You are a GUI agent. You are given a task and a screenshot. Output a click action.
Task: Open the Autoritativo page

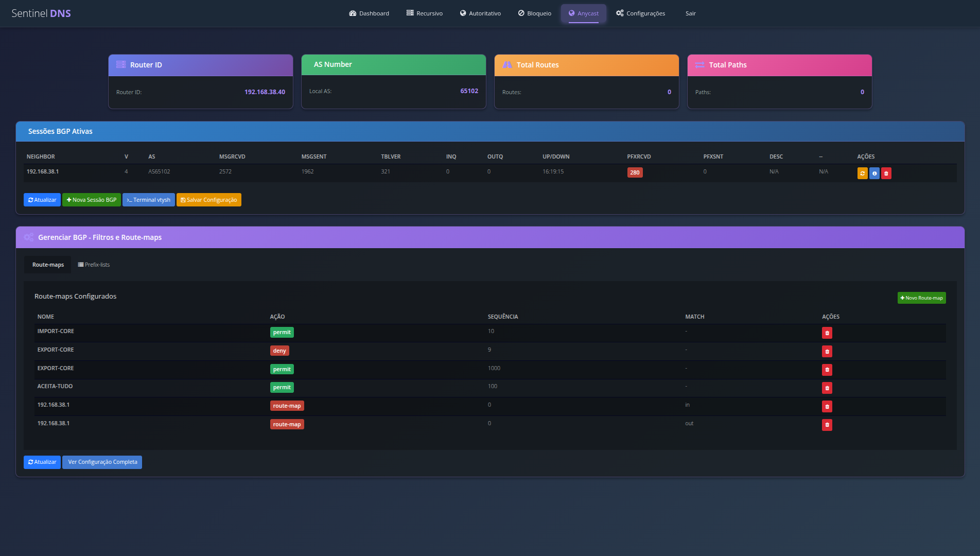pos(480,13)
